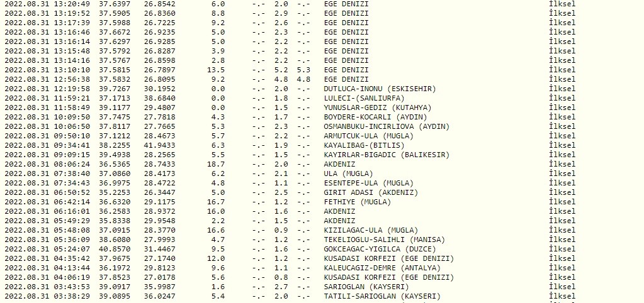
Task: Click the 18.7 depth value in AKDENIZ row
Action: 214,164
